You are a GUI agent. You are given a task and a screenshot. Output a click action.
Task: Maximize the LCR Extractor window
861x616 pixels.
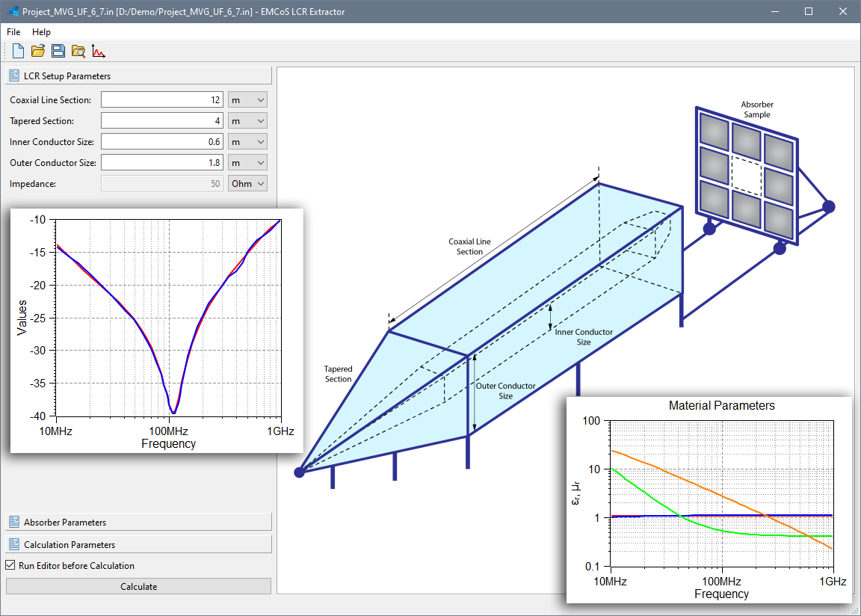pyautogui.click(x=808, y=12)
